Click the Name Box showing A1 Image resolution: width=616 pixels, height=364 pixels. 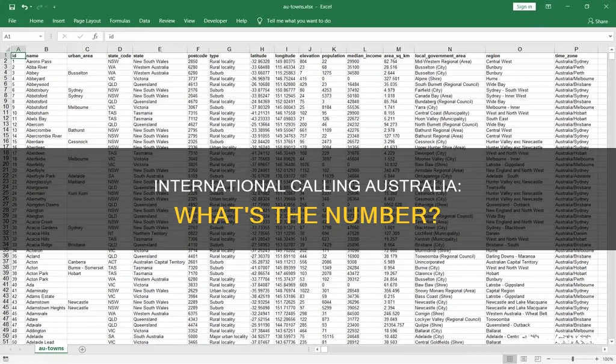pos(20,37)
